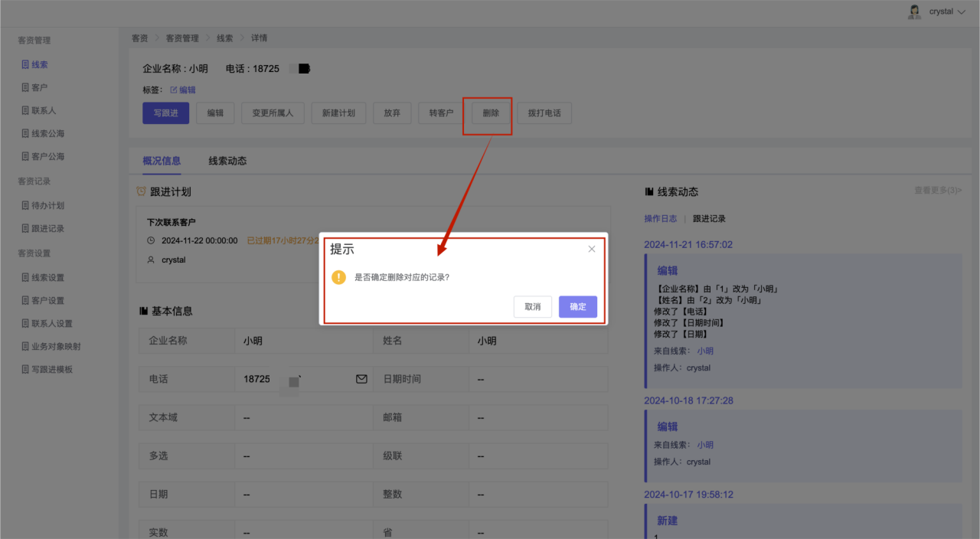The image size is (980, 539).
Task: Click timestamp 2024-11-21 16:57:02
Action: coord(688,245)
